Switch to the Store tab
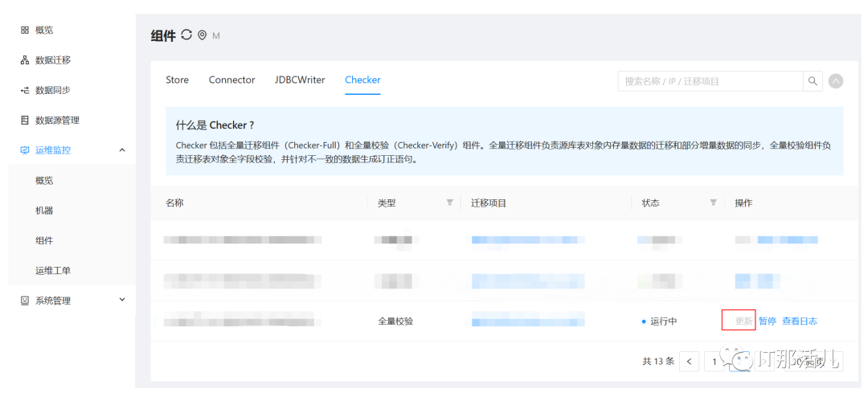 (177, 80)
